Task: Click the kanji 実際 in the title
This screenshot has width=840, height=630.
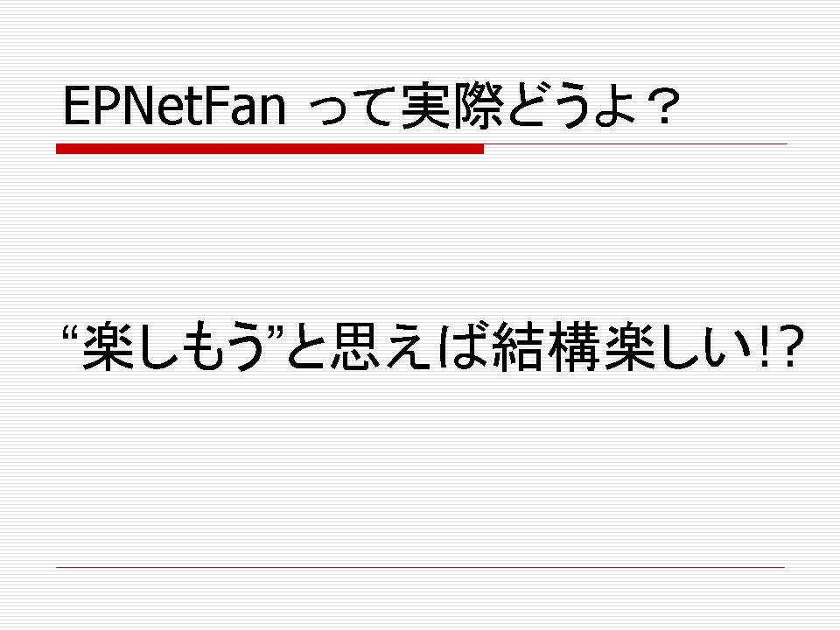Action: coord(452,106)
